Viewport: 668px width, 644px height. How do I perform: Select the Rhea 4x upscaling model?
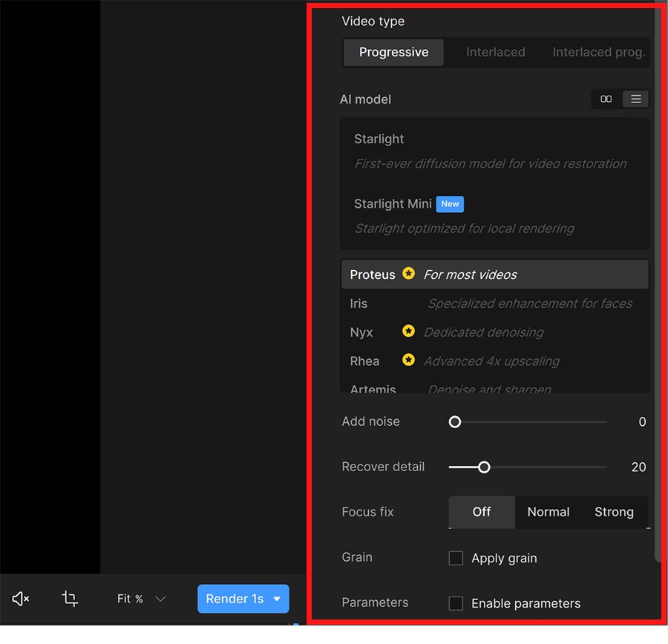[x=494, y=361]
